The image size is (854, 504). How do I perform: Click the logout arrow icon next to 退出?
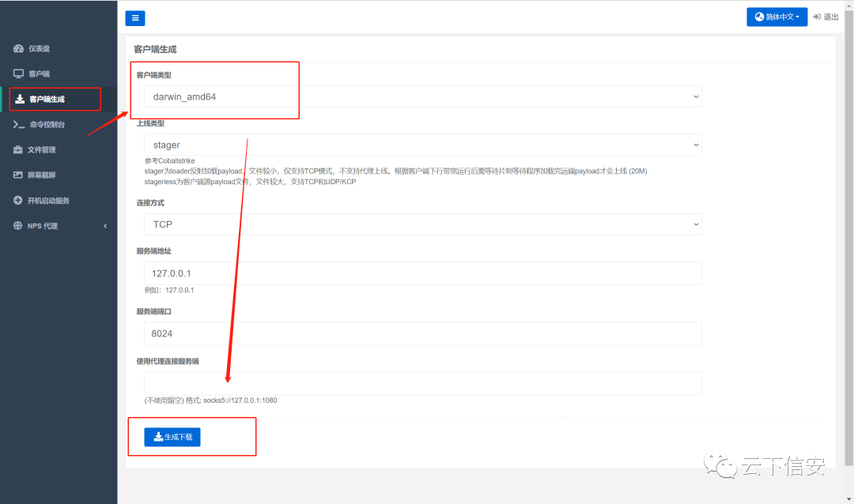816,17
